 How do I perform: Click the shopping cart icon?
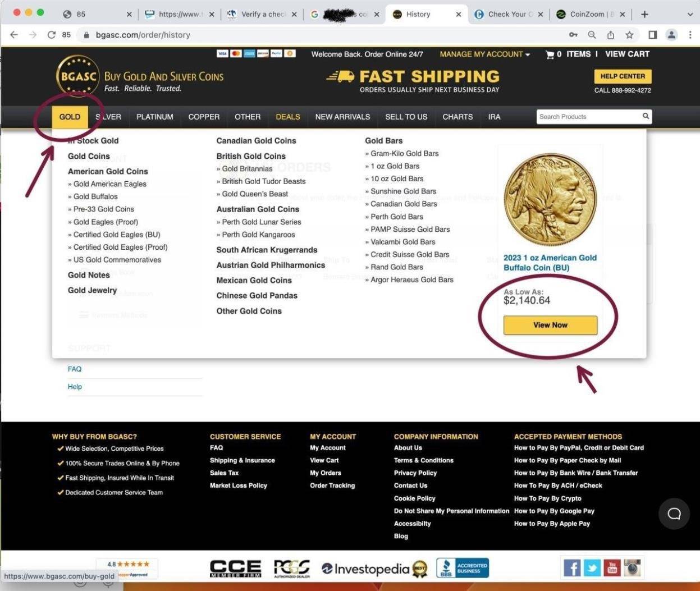click(550, 54)
